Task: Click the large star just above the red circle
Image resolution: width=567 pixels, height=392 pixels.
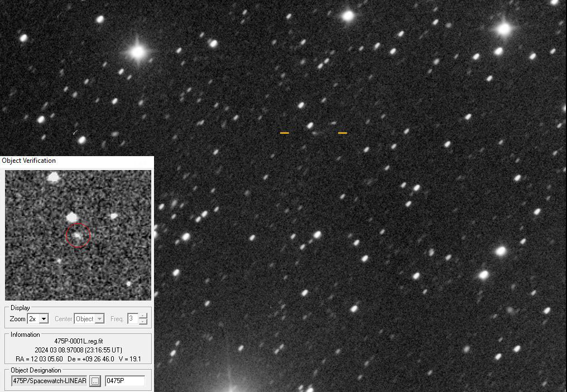Action: [71, 217]
